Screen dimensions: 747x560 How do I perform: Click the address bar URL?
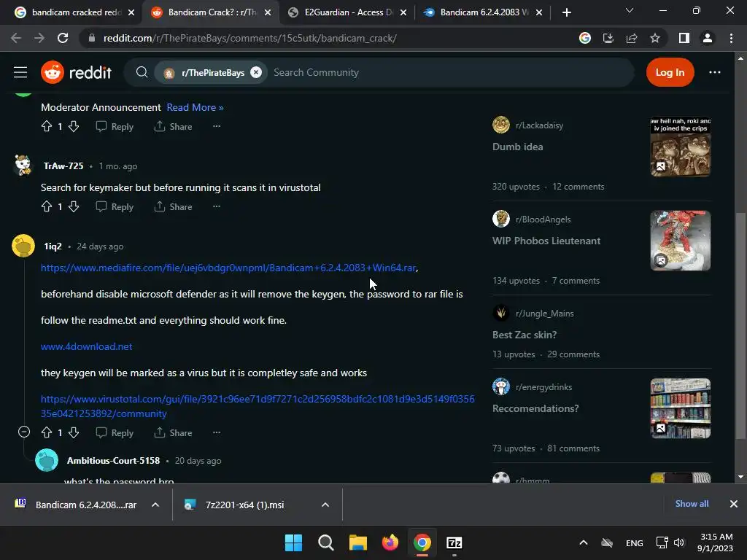[249, 38]
